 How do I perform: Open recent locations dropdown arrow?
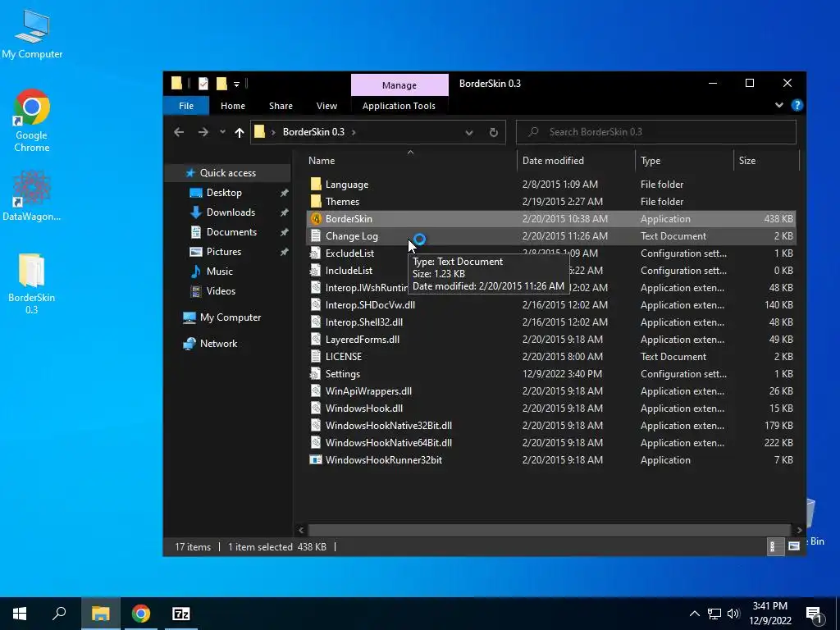tap(222, 132)
